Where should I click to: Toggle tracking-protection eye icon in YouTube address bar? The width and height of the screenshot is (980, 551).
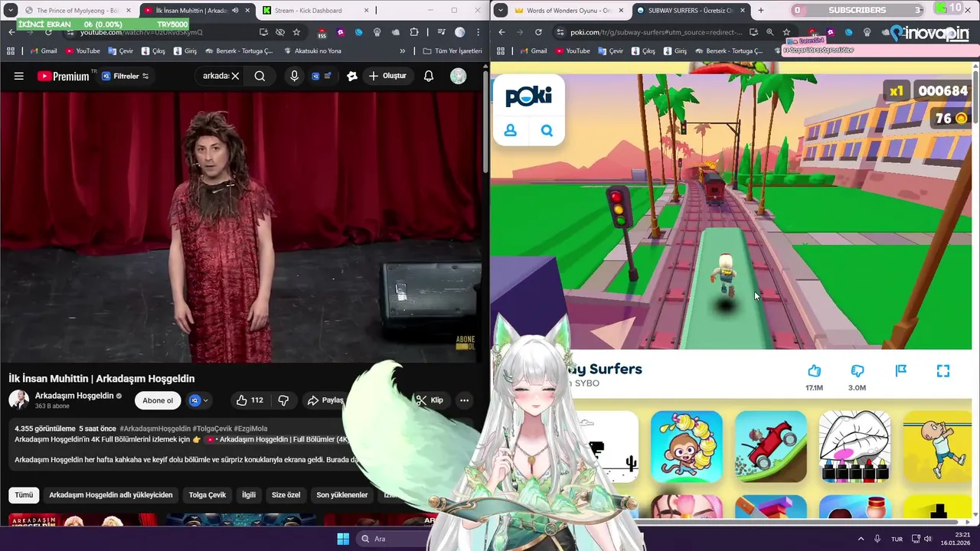[280, 32]
